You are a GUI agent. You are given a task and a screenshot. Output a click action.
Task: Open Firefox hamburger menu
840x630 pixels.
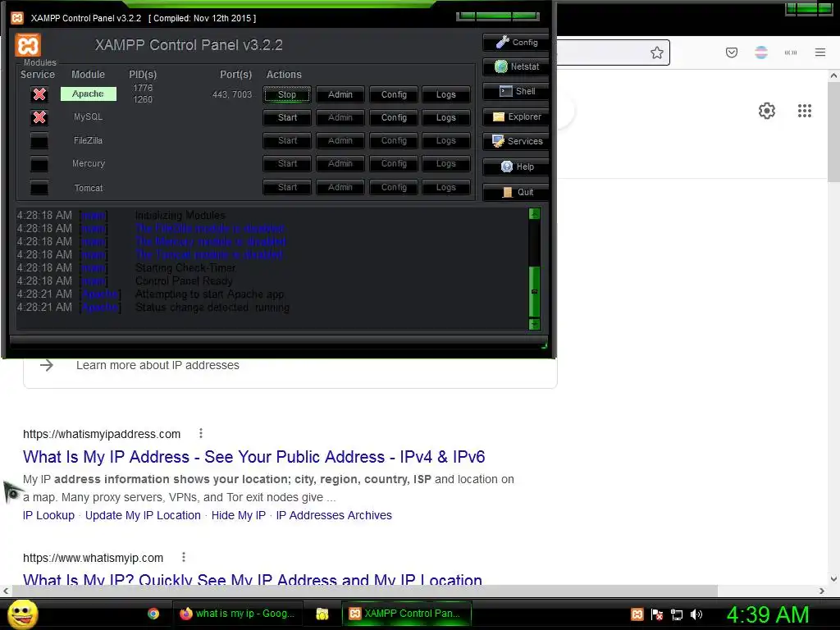pos(820,52)
